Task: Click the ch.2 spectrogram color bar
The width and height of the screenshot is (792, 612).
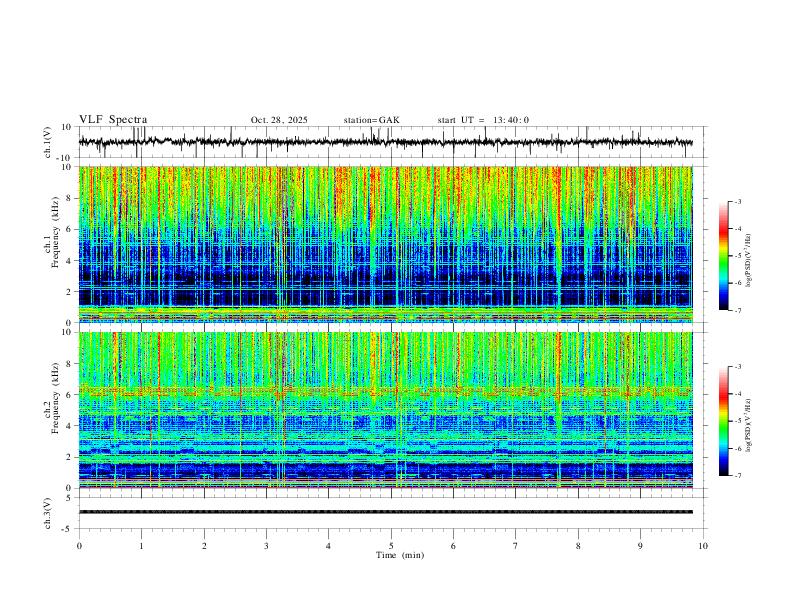Action: click(x=723, y=421)
